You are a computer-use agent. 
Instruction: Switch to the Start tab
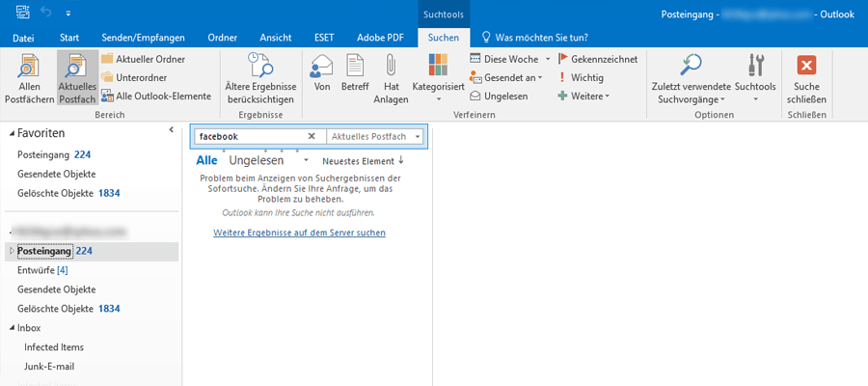point(69,38)
